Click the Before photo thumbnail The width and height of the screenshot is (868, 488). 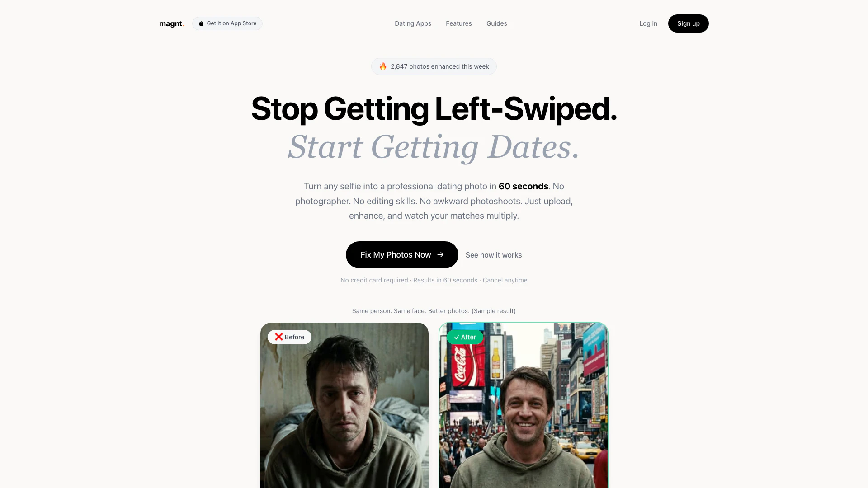click(344, 405)
